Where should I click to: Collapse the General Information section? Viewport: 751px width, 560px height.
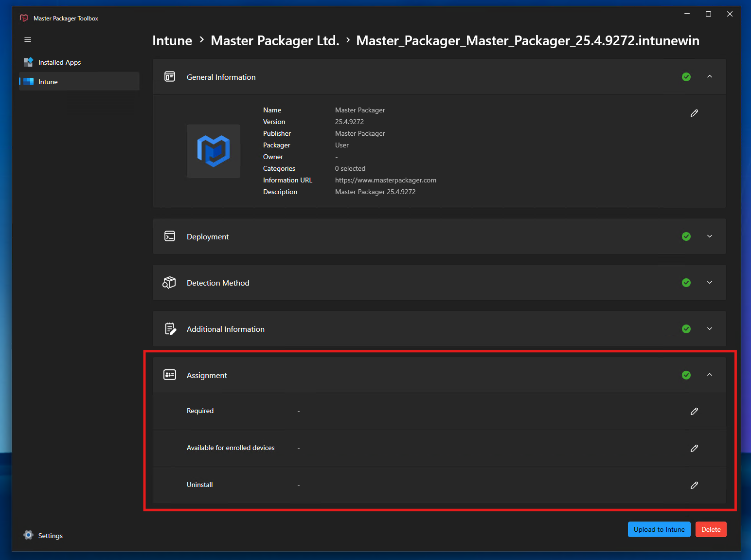(710, 76)
